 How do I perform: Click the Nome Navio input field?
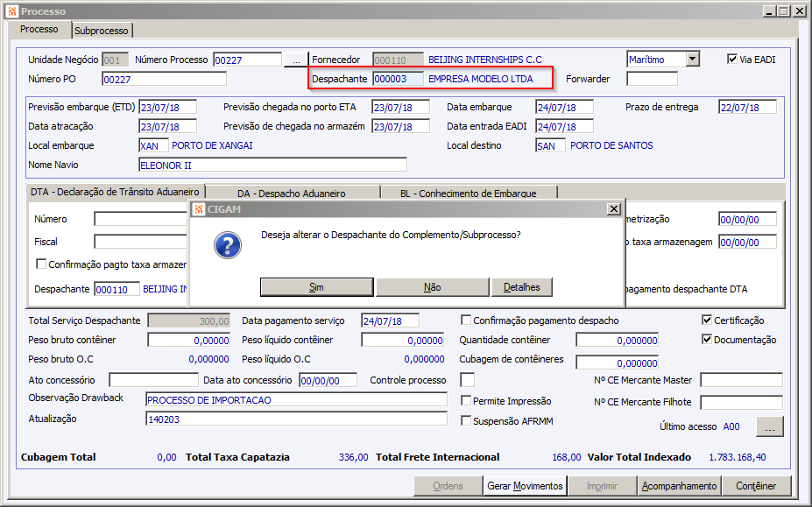[x=273, y=165]
